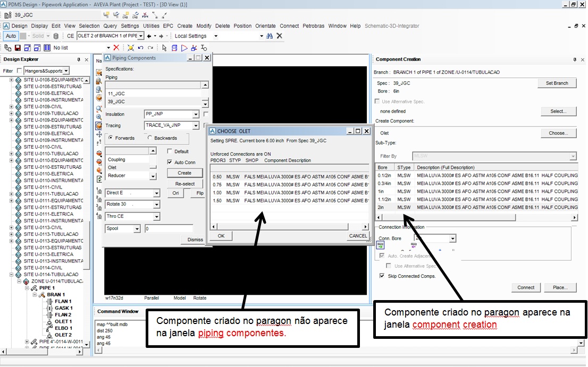
Task: Click the red X beside No list dropdown
Action: point(116,48)
